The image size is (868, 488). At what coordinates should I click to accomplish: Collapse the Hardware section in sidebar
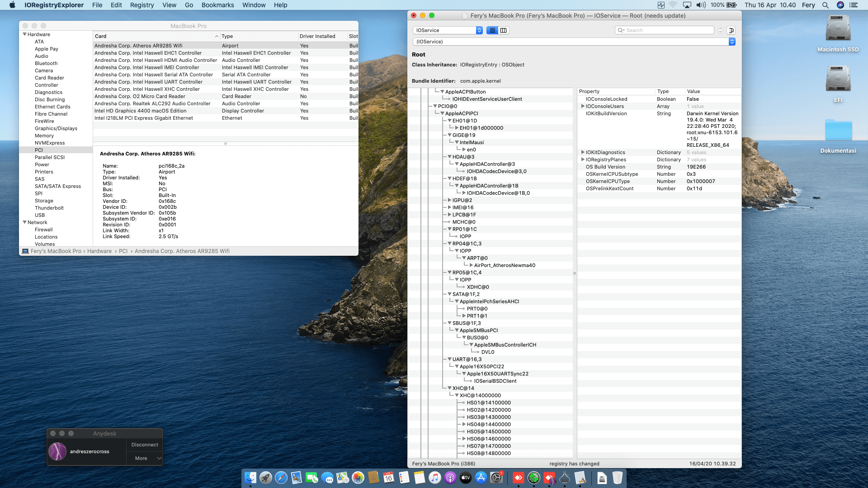25,34
